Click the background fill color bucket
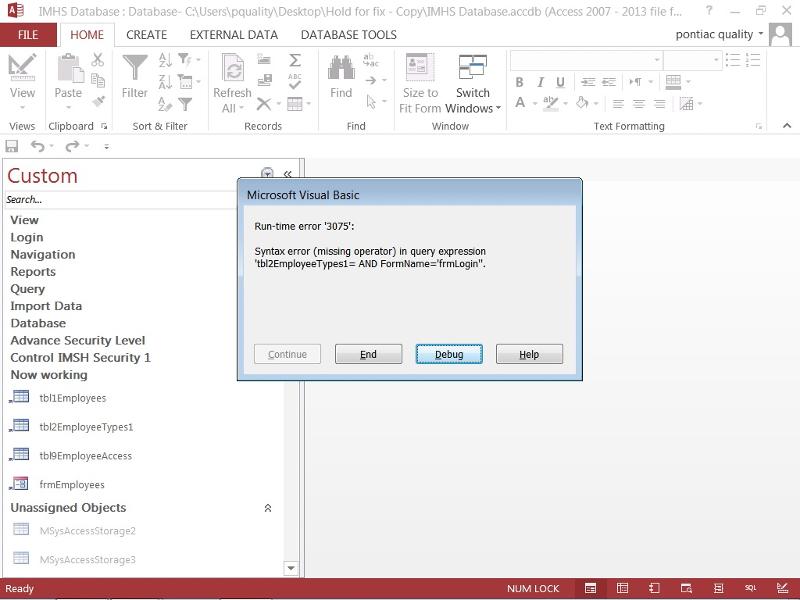This screenshot has height=600, width=800. coord(582,103)
